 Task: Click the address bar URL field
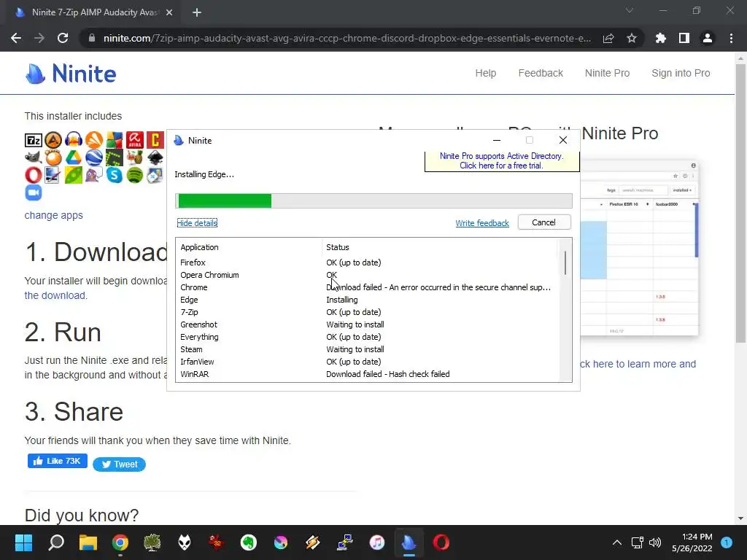pyautogui.click(x=347, y=38)
